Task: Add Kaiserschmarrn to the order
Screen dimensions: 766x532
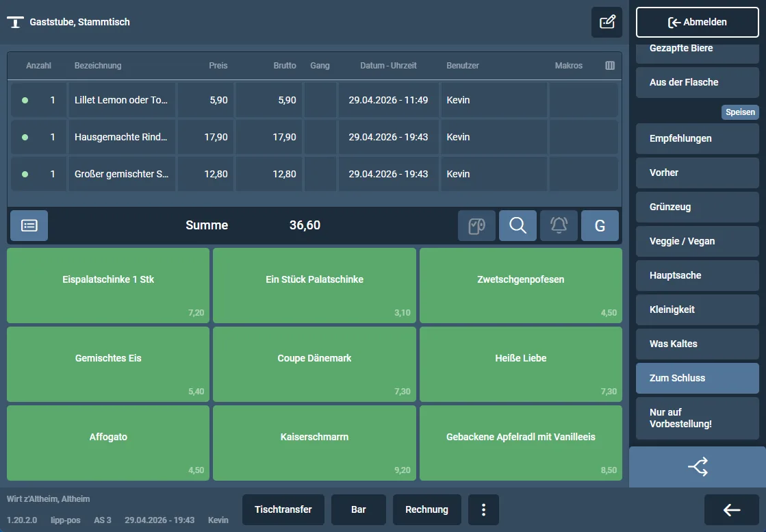Action: 315,443
